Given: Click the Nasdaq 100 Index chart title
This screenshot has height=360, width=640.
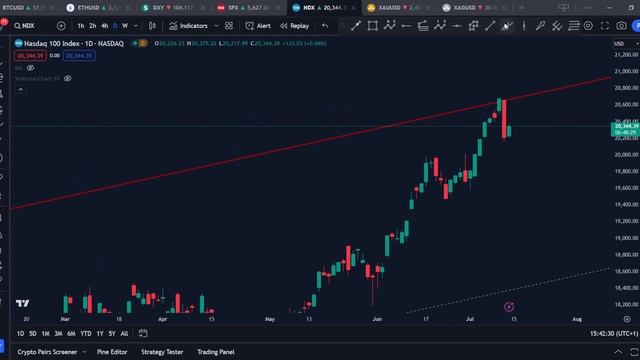Looking at the screenshot, I should [x=73, y=43].
